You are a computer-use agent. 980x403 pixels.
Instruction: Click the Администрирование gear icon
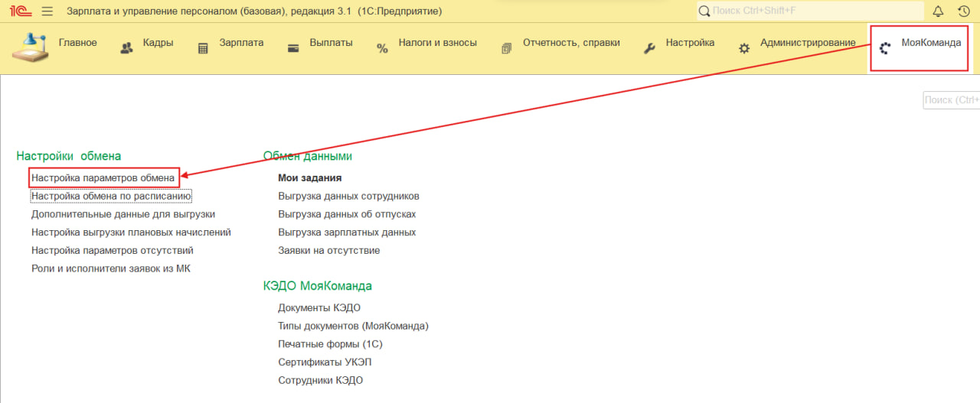coord(744,48)
